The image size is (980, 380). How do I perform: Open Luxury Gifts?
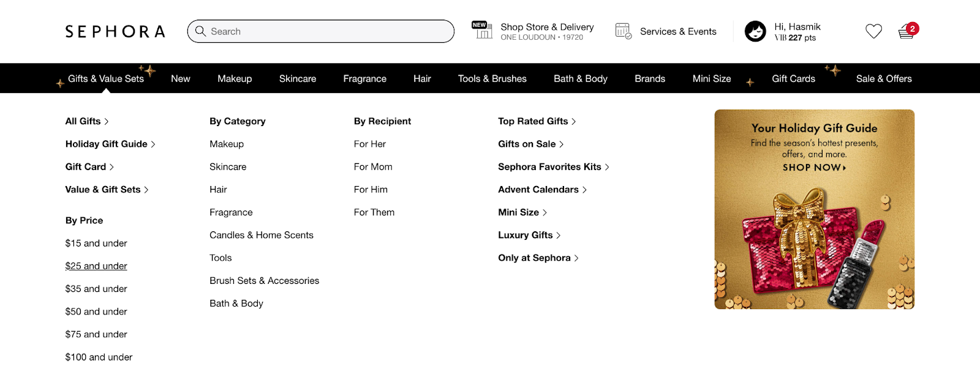(529, 235)
